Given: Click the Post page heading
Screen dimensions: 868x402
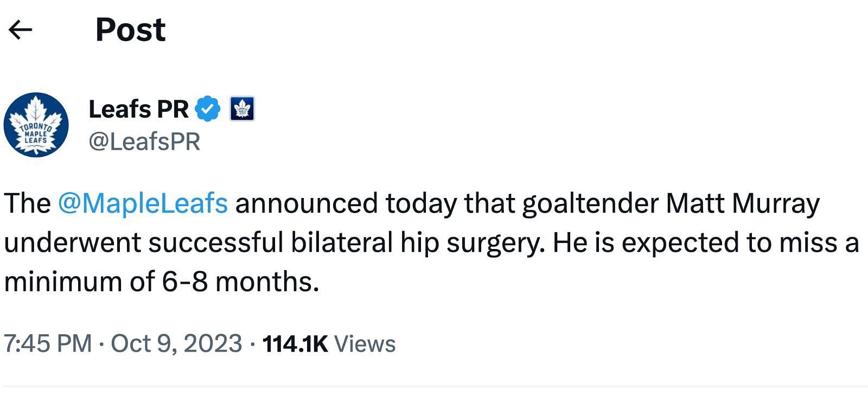Looking at the screenshot, I should click(x=130, y=30).
